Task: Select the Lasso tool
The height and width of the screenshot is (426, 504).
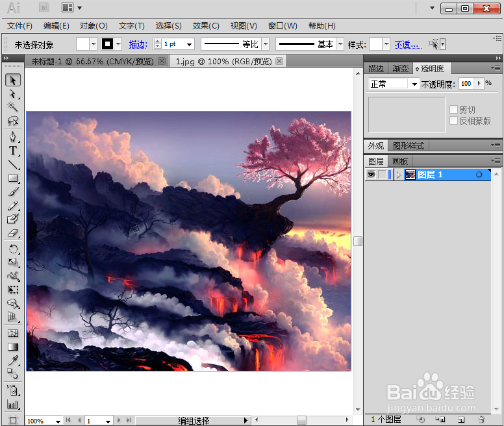Action: [x=13, y=121]
